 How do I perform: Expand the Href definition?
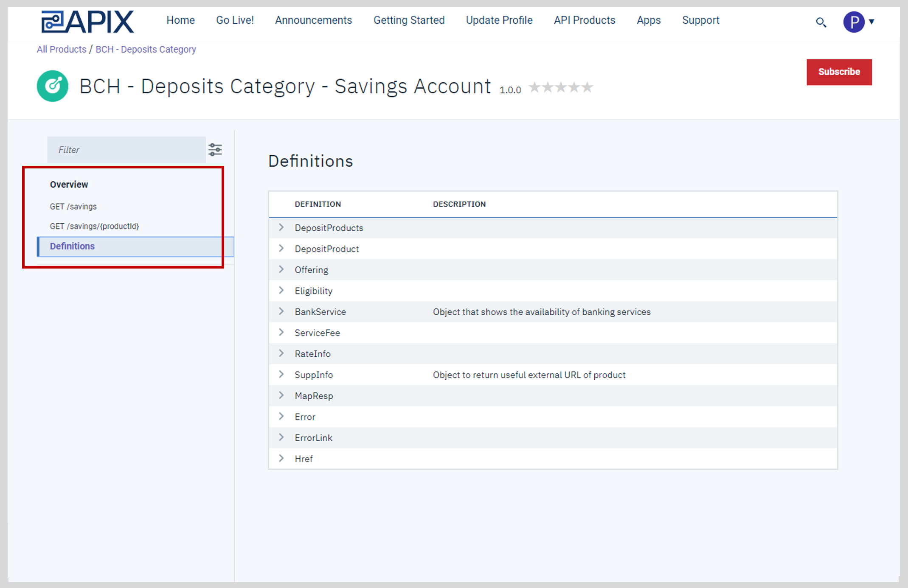[x=281, y=458]
